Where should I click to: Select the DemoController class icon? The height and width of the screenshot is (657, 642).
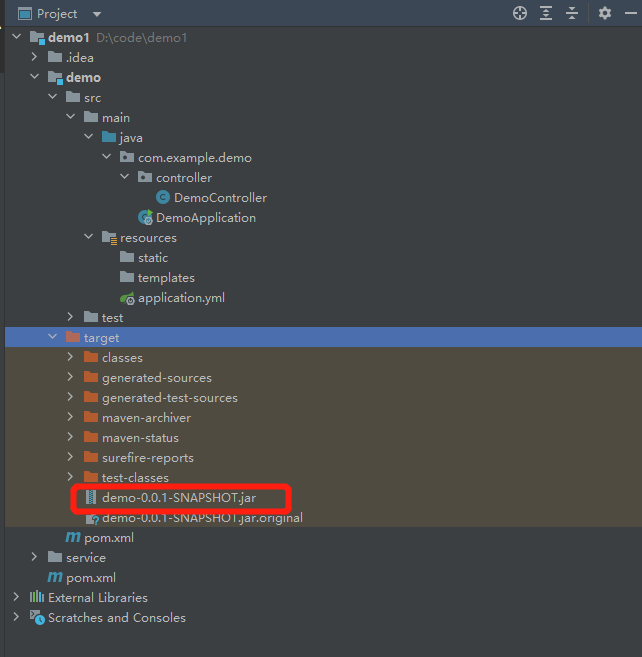click(x=163, y=197)
